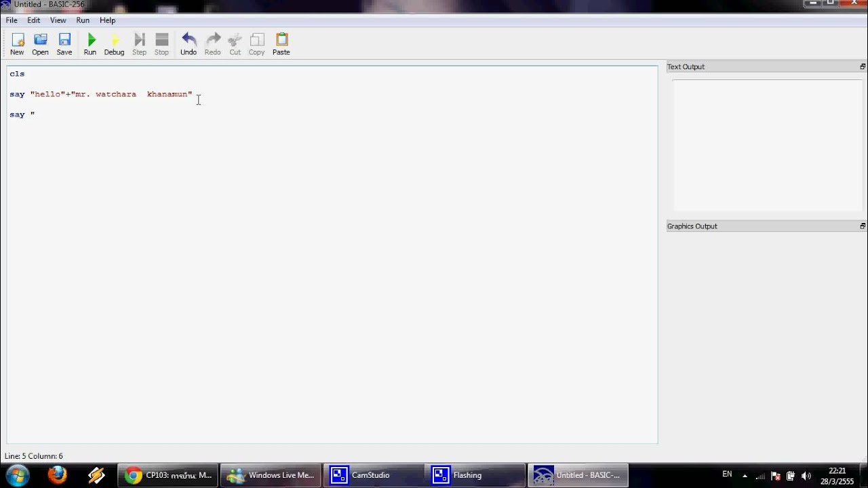Minimize the BASIC-256 window
The height and width of the screenshot is (488, 868).
coord(812,3)
